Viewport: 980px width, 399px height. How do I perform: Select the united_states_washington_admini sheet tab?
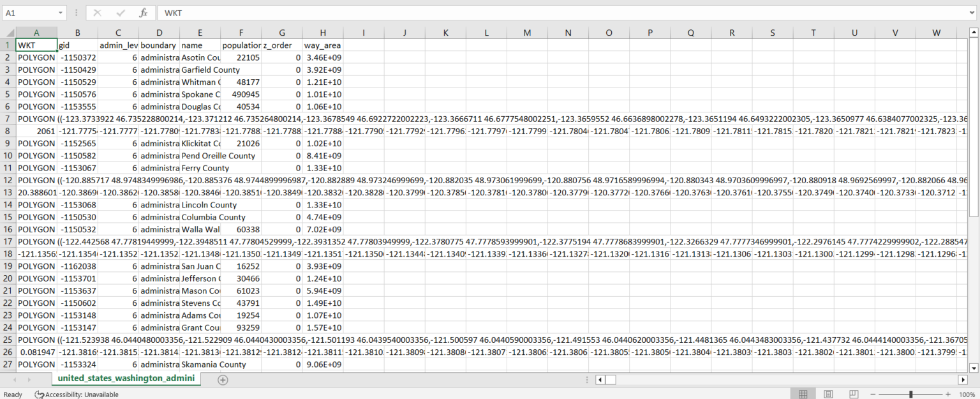pyautogui.click(x=126, y=379)
